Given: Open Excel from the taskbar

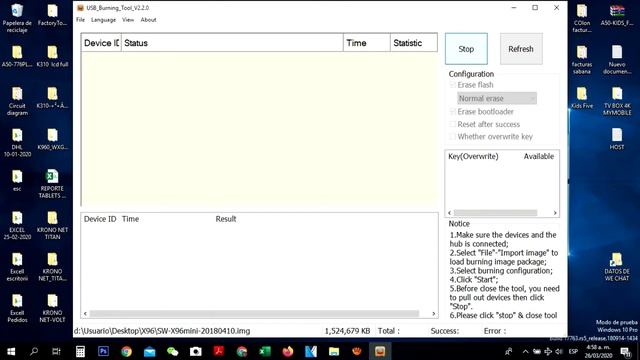Looking at the screenshot, I should point(265,351).
